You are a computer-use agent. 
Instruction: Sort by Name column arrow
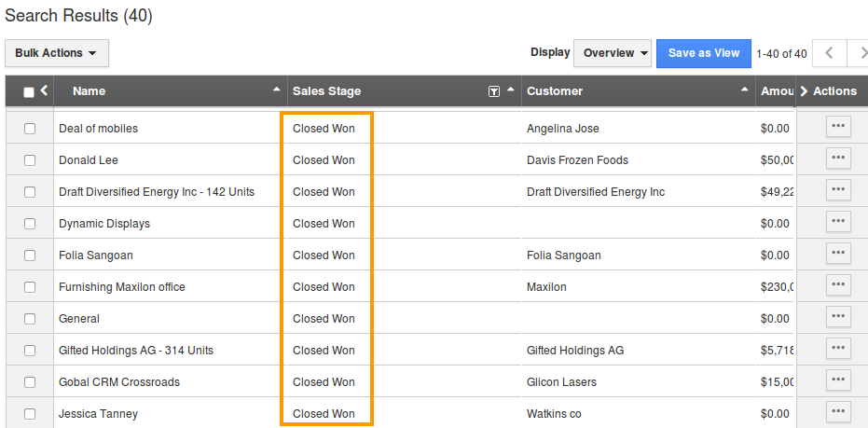[276, 90]
